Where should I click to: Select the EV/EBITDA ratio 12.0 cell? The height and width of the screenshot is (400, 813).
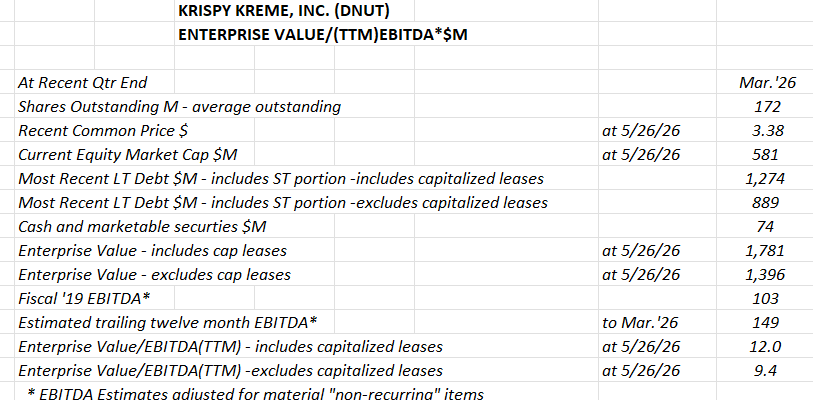click(767, 347)
